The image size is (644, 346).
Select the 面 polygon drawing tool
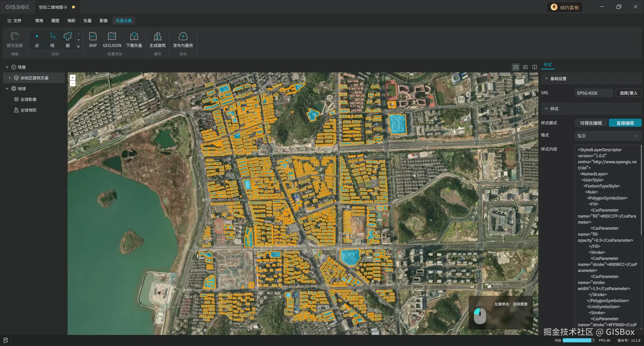point(68,40)
